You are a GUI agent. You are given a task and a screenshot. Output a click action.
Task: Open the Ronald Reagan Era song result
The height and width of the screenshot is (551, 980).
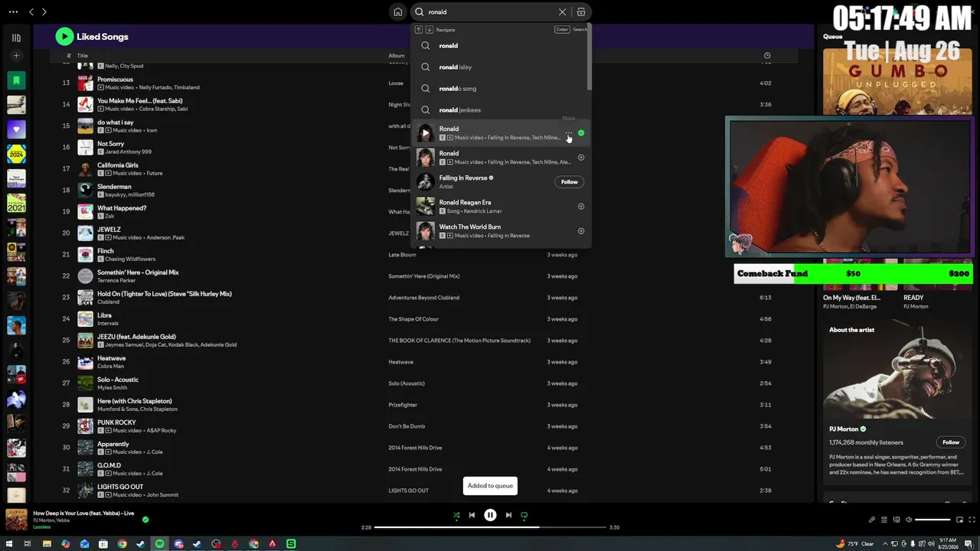click(x=501, y=207)
